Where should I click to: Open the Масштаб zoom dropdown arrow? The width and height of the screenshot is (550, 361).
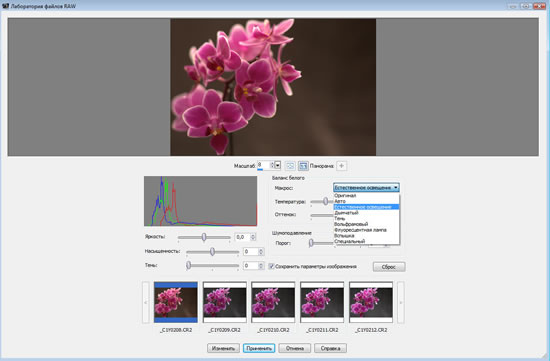click(x=278, y=165)
